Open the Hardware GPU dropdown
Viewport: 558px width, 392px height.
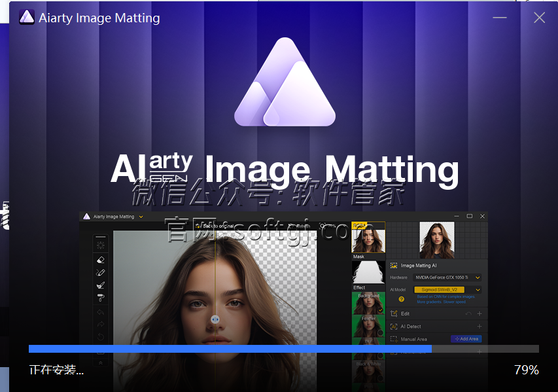(x=478, y=277)
